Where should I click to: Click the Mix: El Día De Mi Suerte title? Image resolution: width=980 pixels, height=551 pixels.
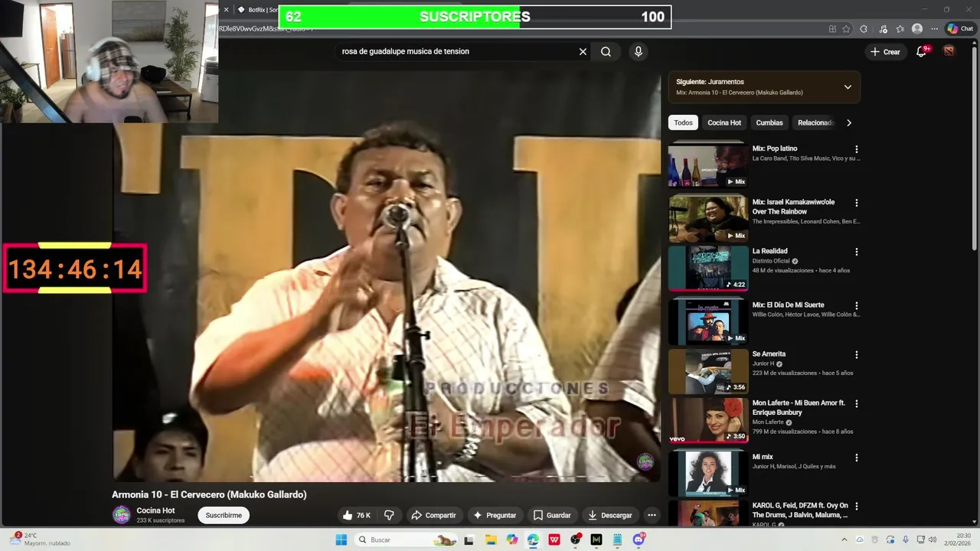[x=788, y=305]
